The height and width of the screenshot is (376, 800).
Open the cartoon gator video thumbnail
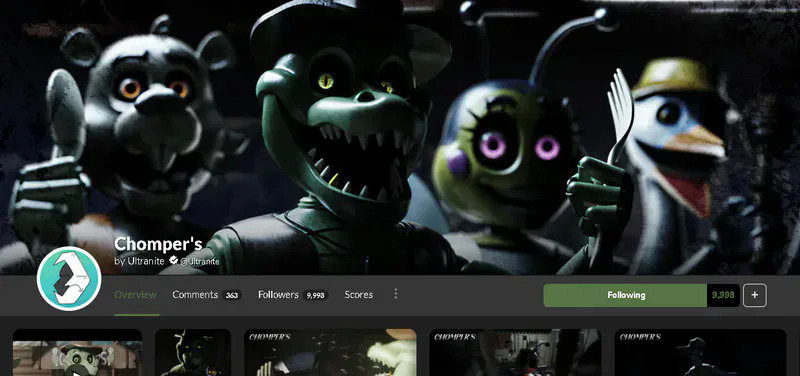[78, 353]
